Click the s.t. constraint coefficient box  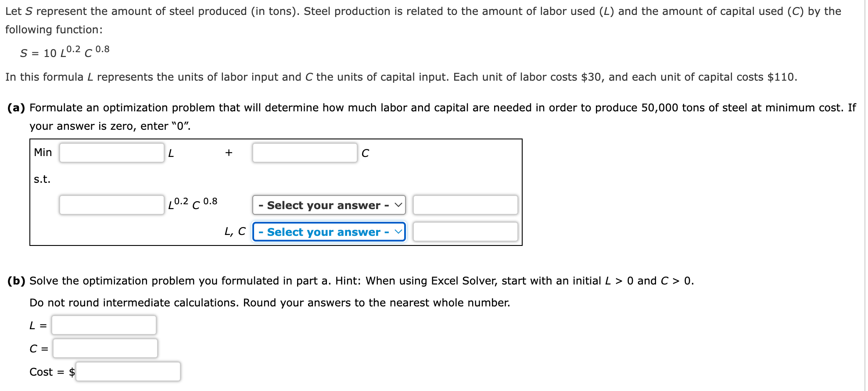coord(111,205)
